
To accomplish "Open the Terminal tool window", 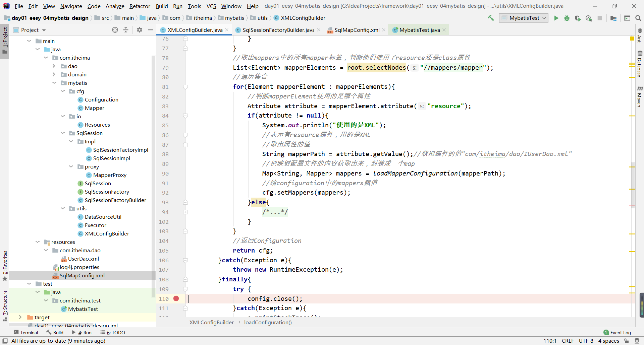I will pyautogui.click(x=26, y=333).
